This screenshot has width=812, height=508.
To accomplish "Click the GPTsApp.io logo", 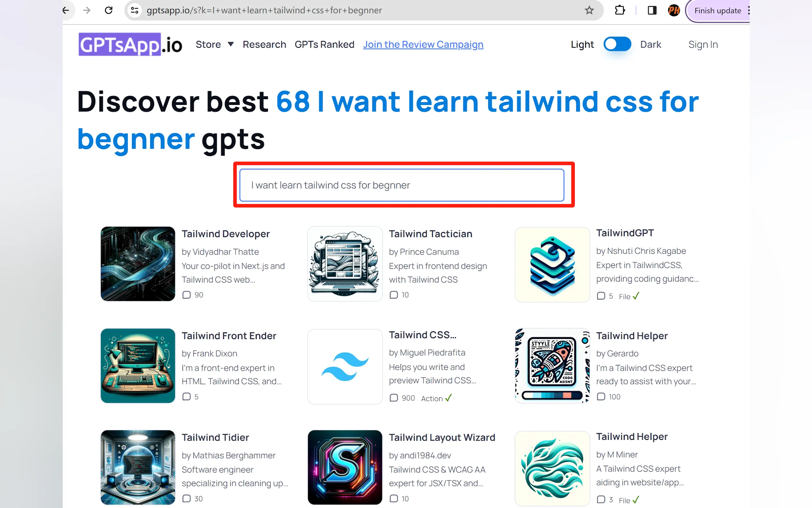I will 130,44.
